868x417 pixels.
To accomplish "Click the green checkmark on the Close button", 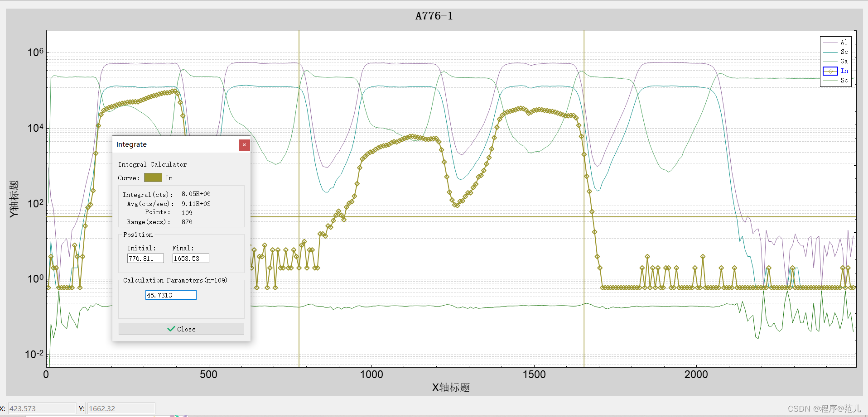I will pos(171,329).
